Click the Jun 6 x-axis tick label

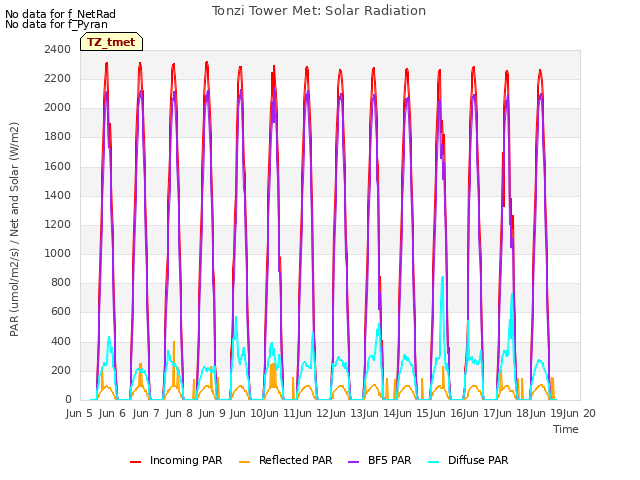point(112,413)
